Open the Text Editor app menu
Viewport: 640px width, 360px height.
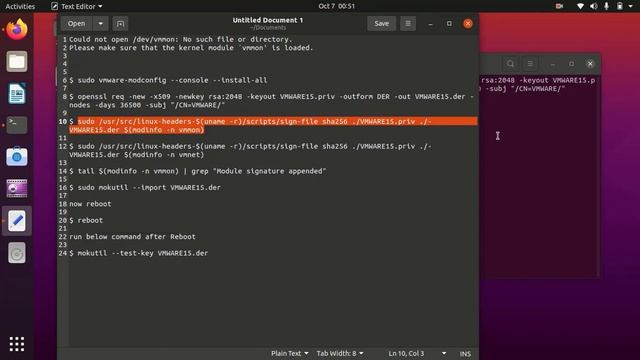point(77,6)
